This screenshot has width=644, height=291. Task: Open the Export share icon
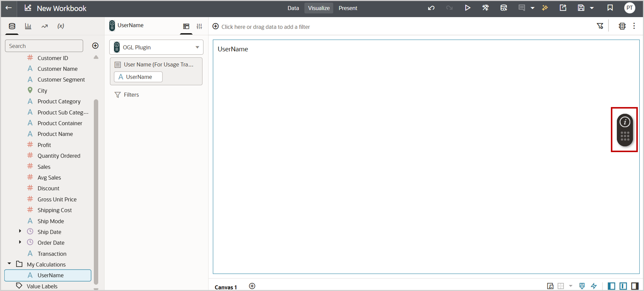(x=563, y=8)
